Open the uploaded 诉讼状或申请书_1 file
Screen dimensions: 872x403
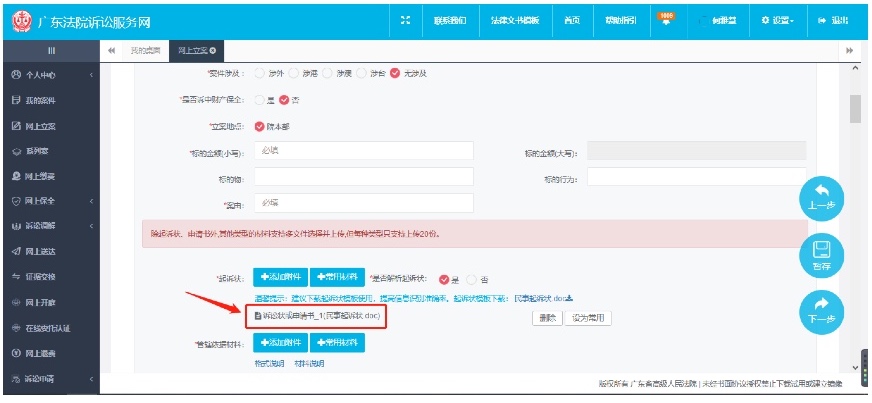[x=318, y=316]
